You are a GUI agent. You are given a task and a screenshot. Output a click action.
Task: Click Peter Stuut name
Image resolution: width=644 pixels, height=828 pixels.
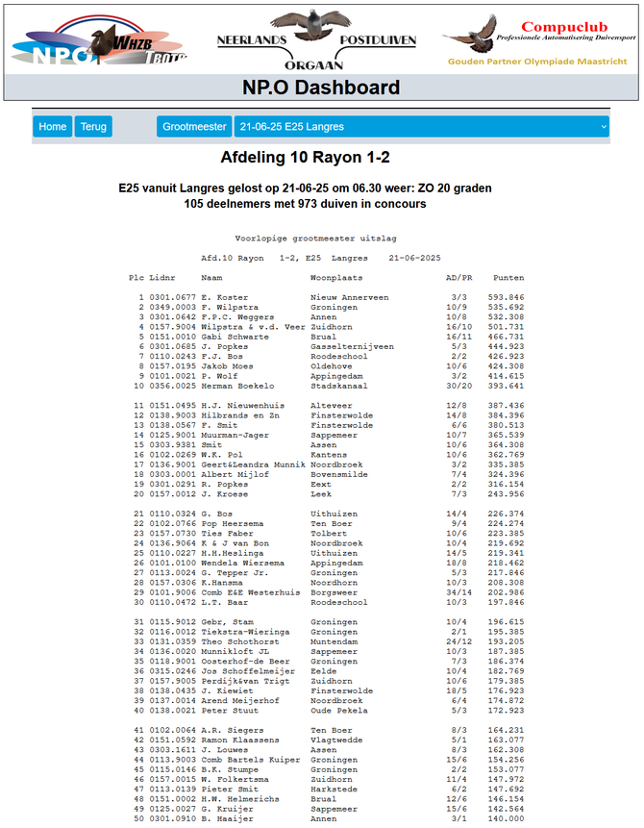(x=230, y=711)
